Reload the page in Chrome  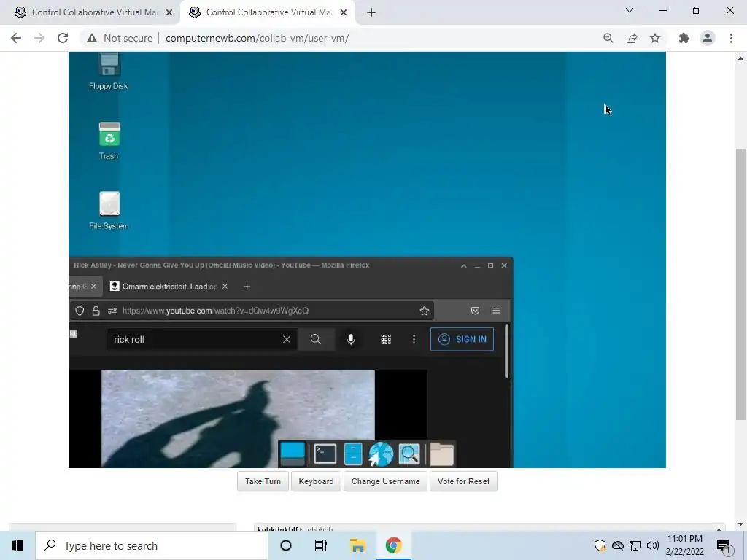(63, 38)
